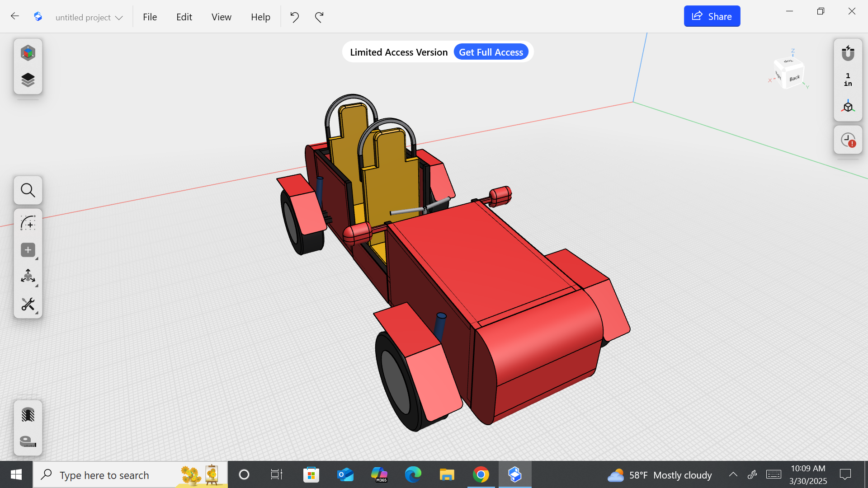The image size is (868, 488).
Task: Select the sketch arc tool
Action: click(28, 223)
